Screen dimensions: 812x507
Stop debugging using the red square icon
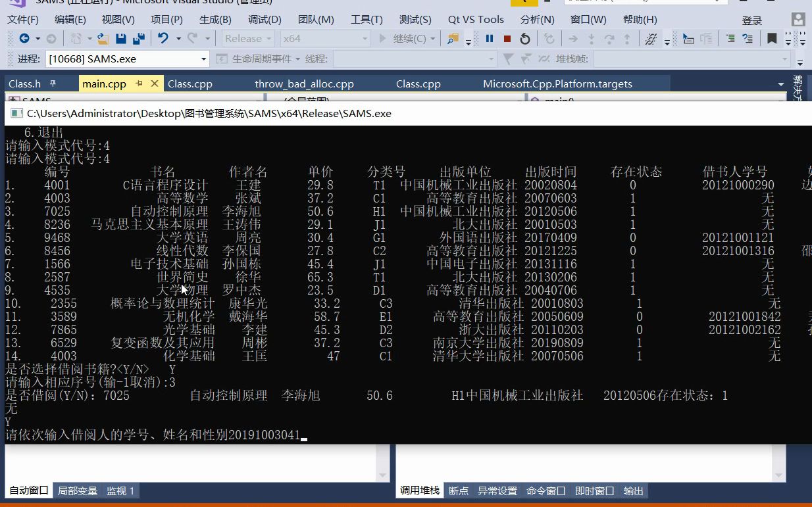(x=507, y=39)
